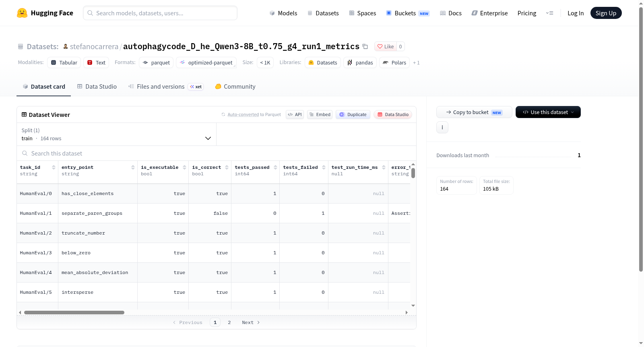
Task: Sort by the entry_point column icon
Action: click(133, 167)
